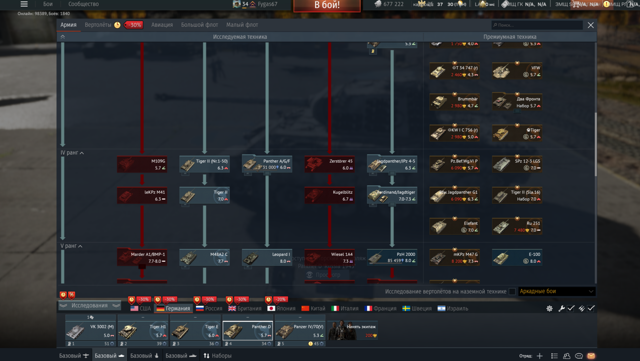Toggle the last checkmark beside ammo icon
The height and width of the screenshot is (361, 640).
pyautogui.click(x=591, y=308)
